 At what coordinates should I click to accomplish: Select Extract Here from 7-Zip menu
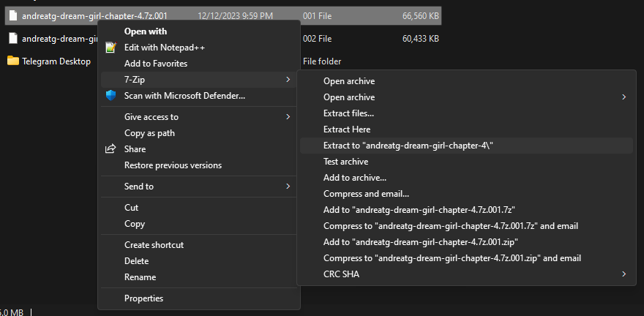[x=347, y=129]
